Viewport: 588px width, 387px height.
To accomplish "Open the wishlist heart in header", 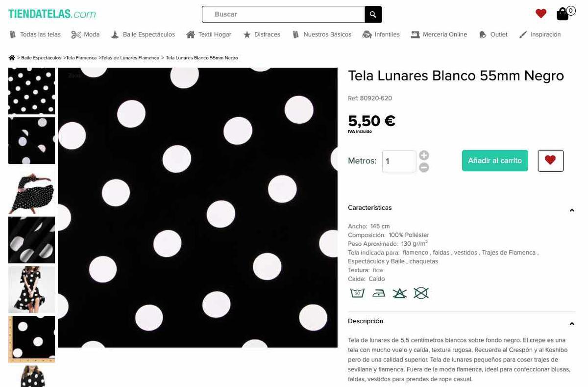I will [x=541, y=14].
